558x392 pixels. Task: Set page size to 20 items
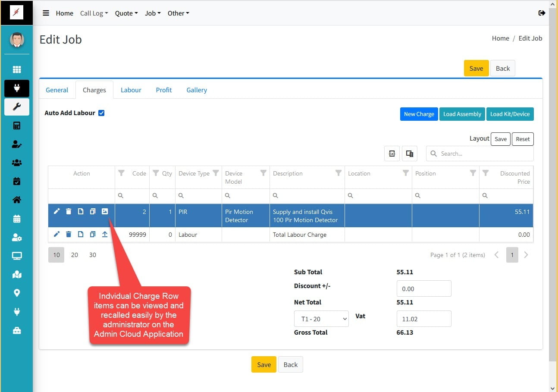(75, 255)
